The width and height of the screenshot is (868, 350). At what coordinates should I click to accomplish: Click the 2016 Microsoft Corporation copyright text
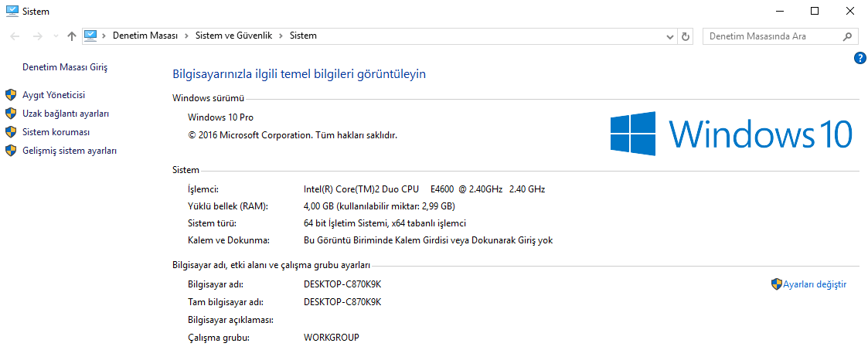(x=293, y=134)
